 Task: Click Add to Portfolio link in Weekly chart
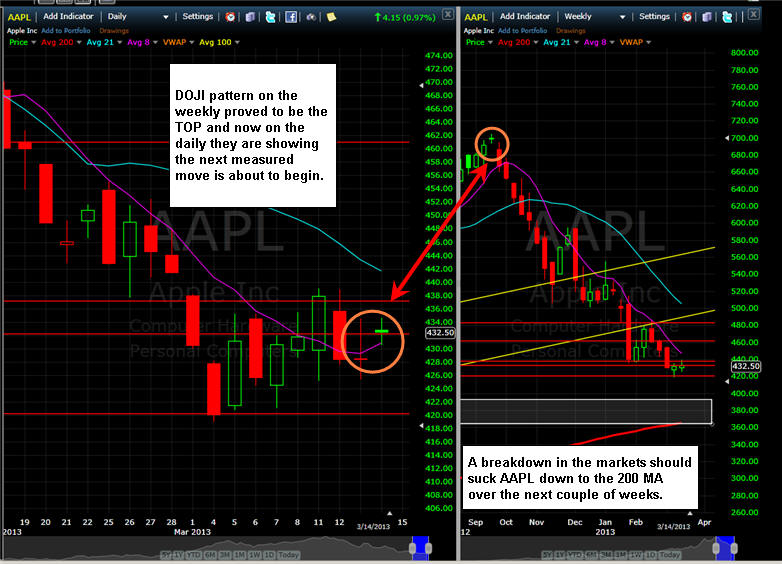(523, 30)
